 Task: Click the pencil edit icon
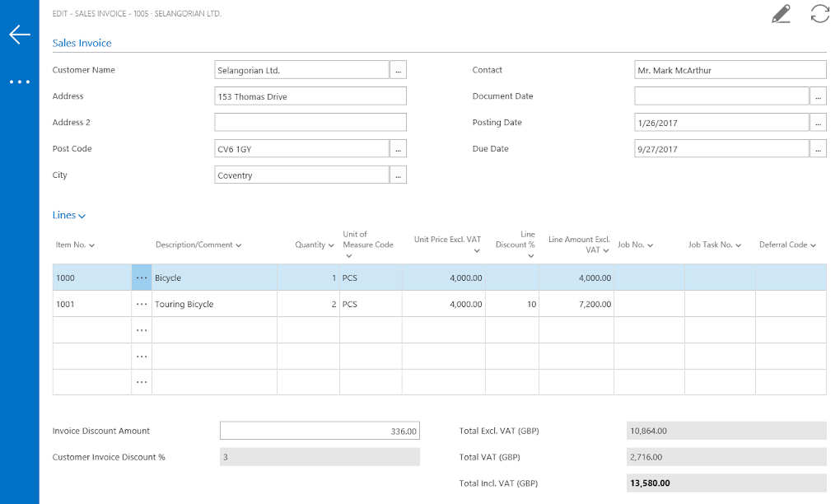click(x=781, y=14)
